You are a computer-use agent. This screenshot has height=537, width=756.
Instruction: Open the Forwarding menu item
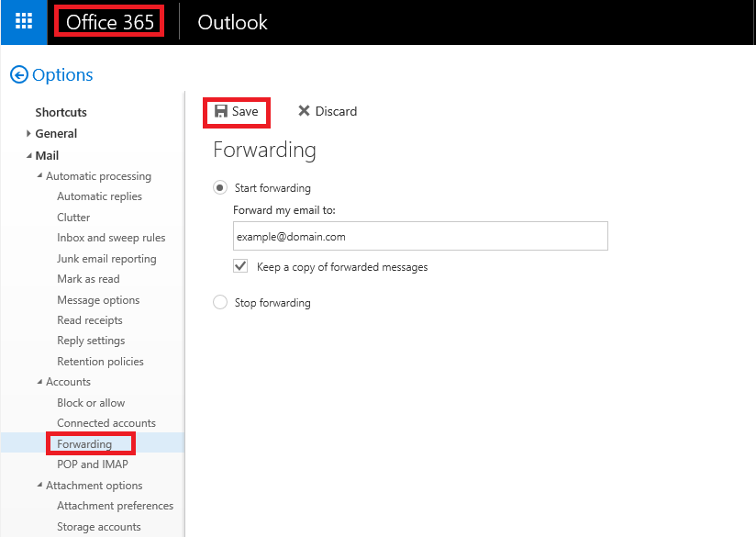(84, 444)
